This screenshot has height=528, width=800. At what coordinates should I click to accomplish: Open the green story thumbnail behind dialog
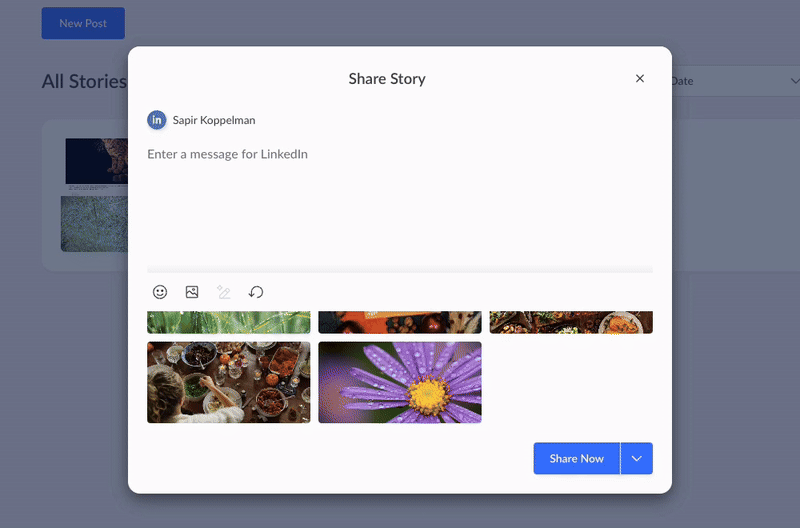pyautogui.click(x=94, y=222)
